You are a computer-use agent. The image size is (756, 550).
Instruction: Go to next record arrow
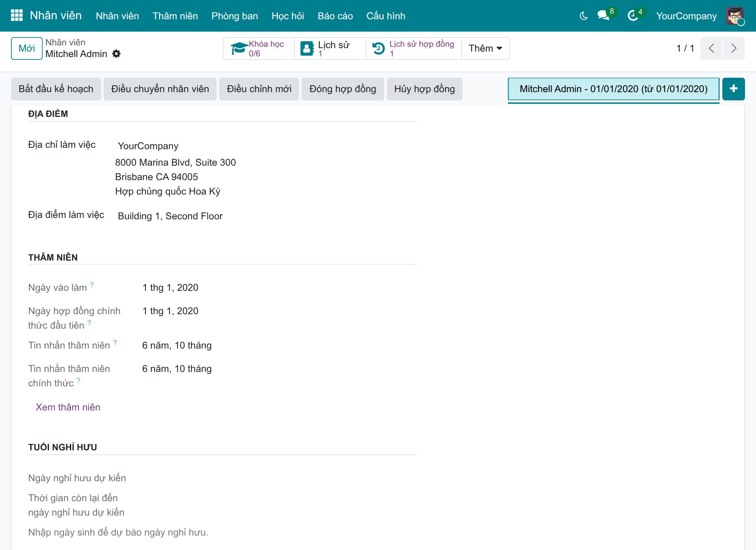(x=734, y=48)
